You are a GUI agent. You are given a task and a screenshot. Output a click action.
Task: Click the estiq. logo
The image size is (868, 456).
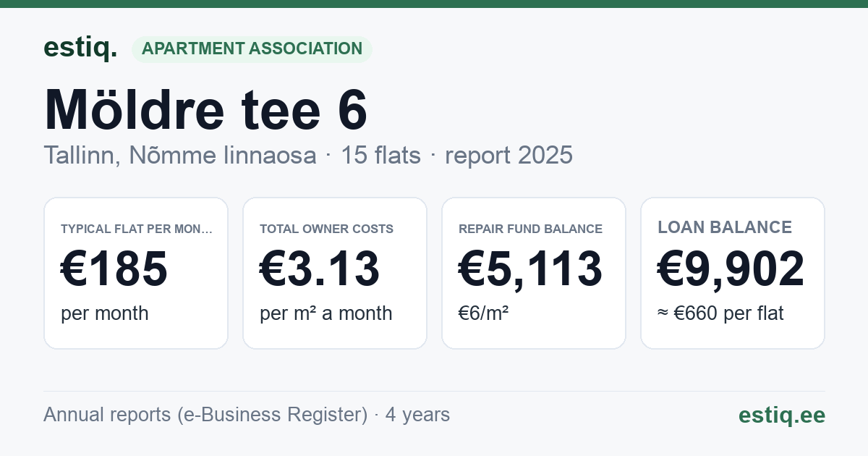(80, 48)
